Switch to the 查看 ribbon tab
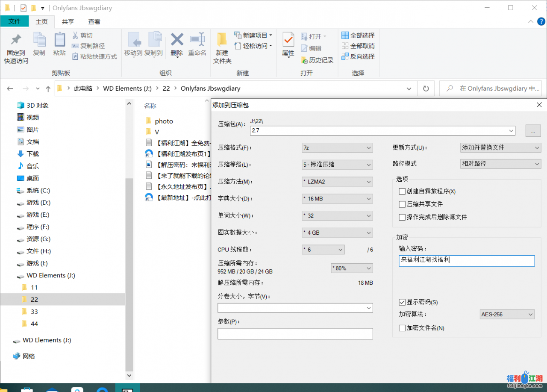547x392 pixels. point(94,21)
